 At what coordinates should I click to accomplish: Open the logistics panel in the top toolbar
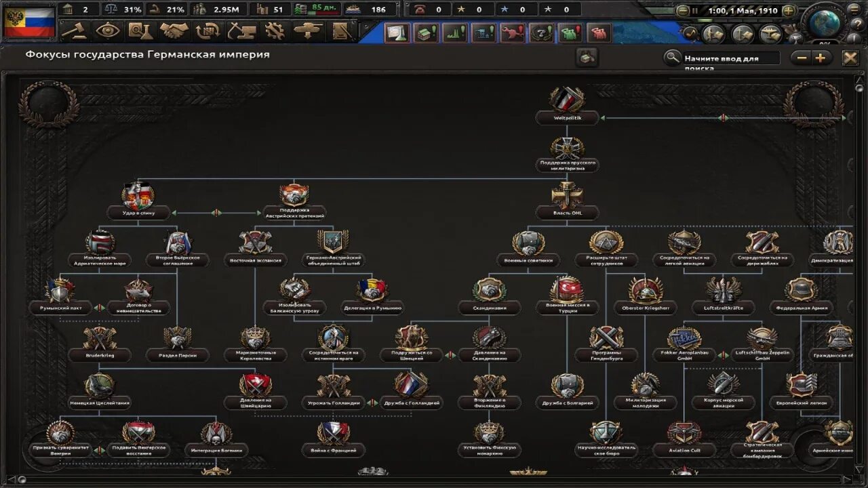pyautogui.click(x=342, y=30)
